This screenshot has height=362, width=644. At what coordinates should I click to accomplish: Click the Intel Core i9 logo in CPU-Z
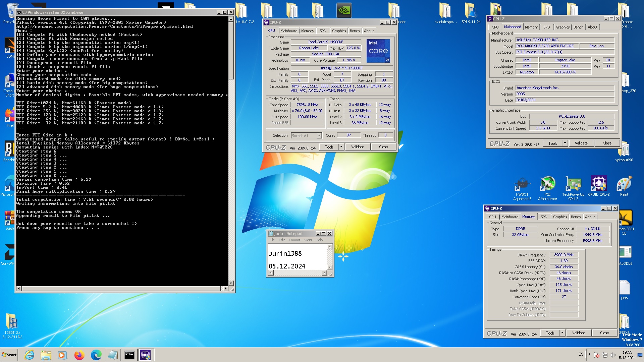tap(378, 51)
